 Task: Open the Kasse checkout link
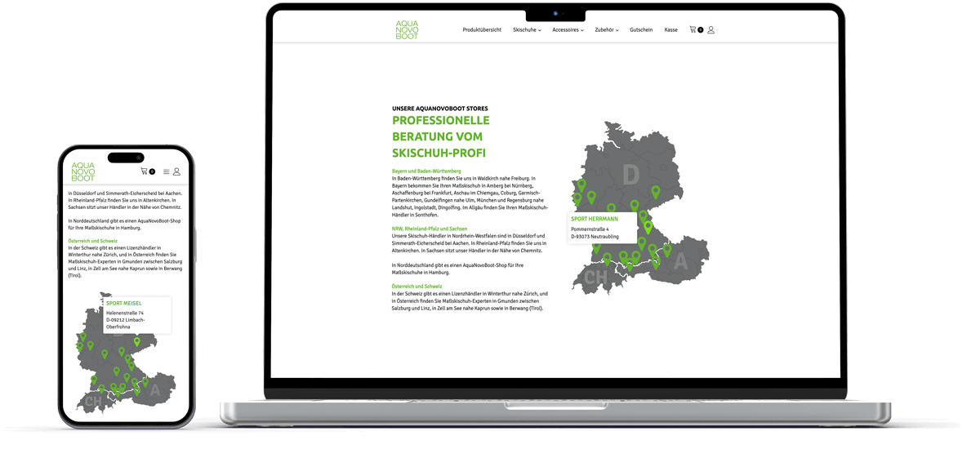[670, 30]
